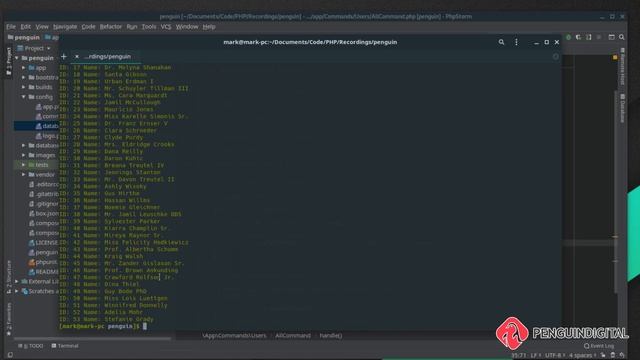Open the LF line separator dropdown
Viewport: 640px width, 360px height.
(x=535, y=355)
